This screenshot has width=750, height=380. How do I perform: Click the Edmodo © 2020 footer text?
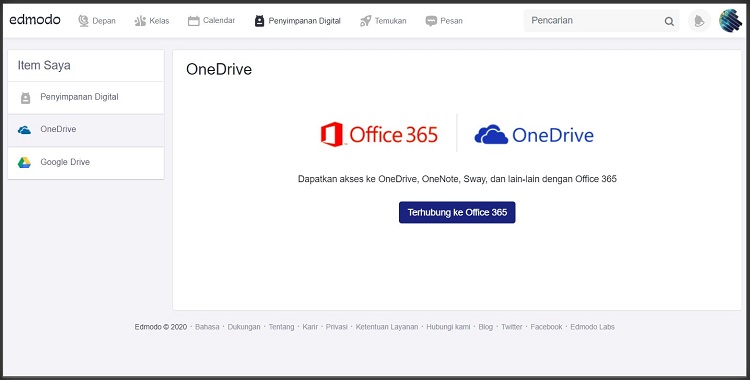coord(161,327)
